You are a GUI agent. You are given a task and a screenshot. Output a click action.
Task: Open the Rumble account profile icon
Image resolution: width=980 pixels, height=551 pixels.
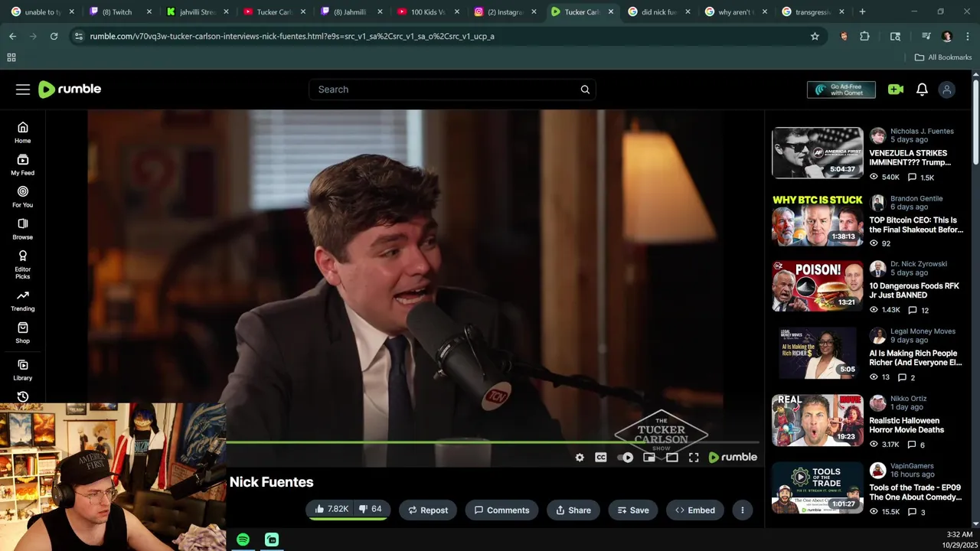click(947, 90)
